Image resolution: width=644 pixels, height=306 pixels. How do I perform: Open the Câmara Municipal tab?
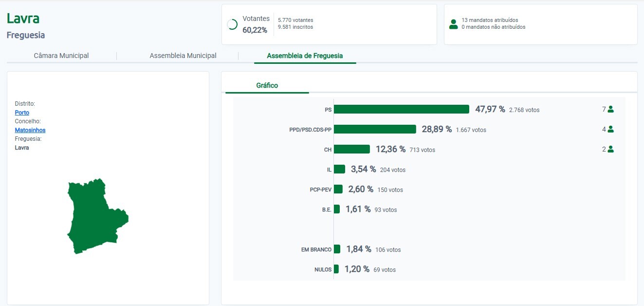click(61, 56)
